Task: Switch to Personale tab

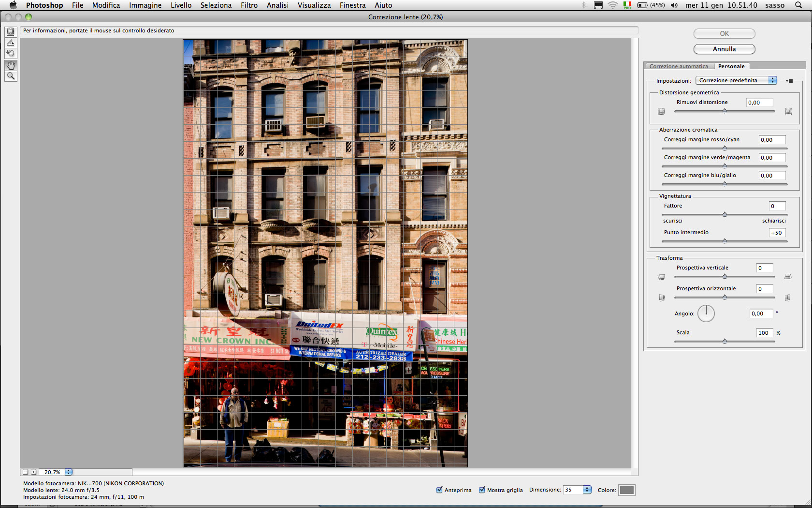Action: (x=731, y=66)
